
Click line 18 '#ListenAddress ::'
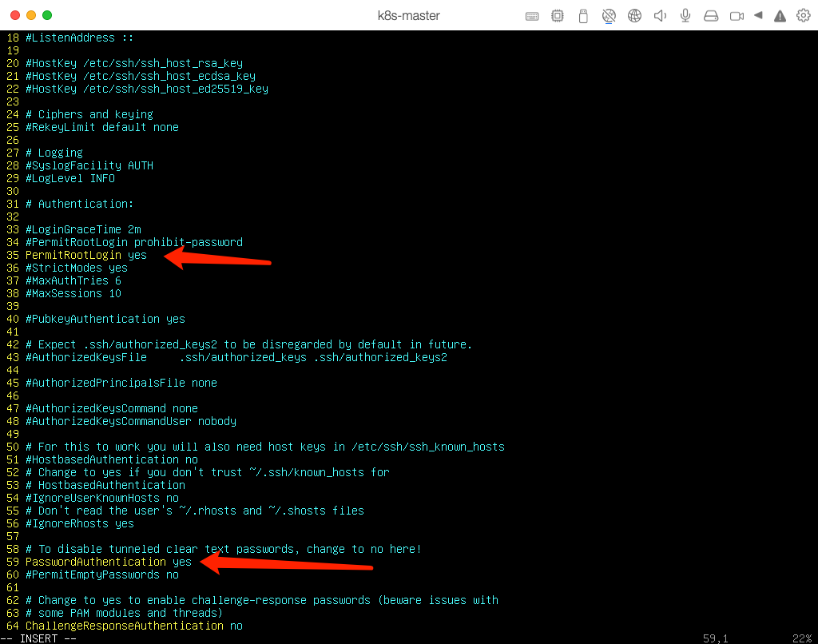pos(79,38)
